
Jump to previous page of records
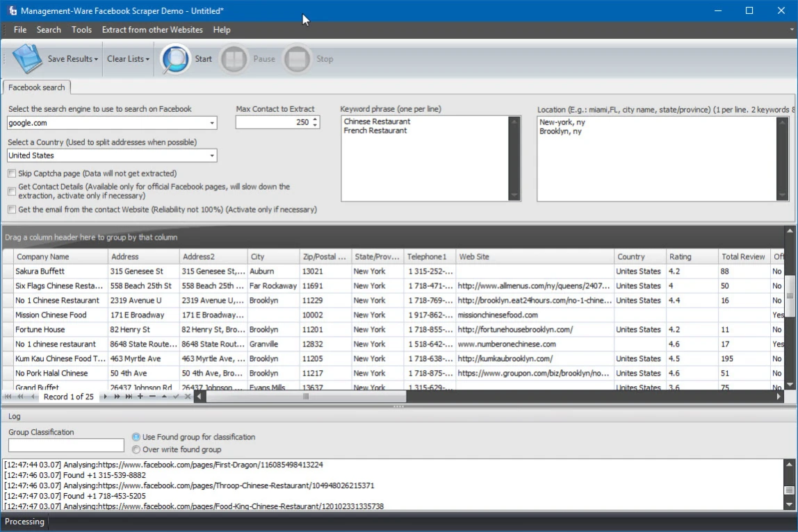pyautogui.click(x=20, y=397)
